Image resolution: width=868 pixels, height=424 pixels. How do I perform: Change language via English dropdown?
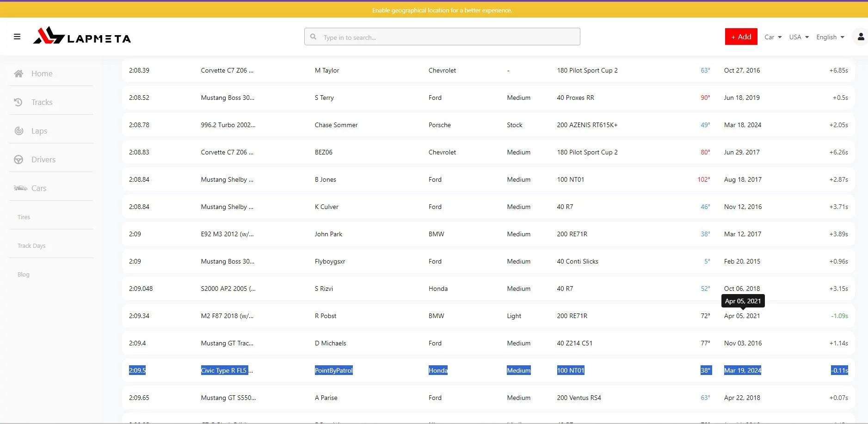[830, 37]
